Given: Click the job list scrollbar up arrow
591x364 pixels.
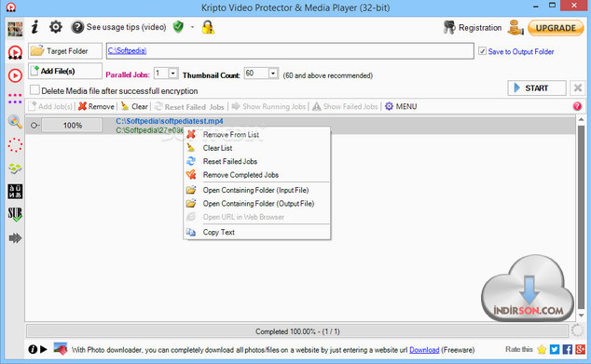Looking at the screenshot, I should coord(581,120).
